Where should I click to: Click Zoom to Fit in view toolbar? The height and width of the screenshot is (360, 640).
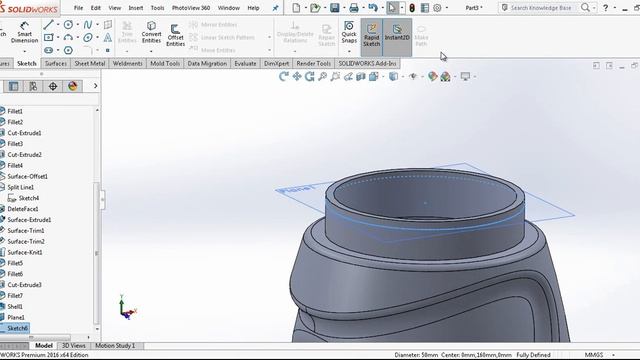(322, 76)
